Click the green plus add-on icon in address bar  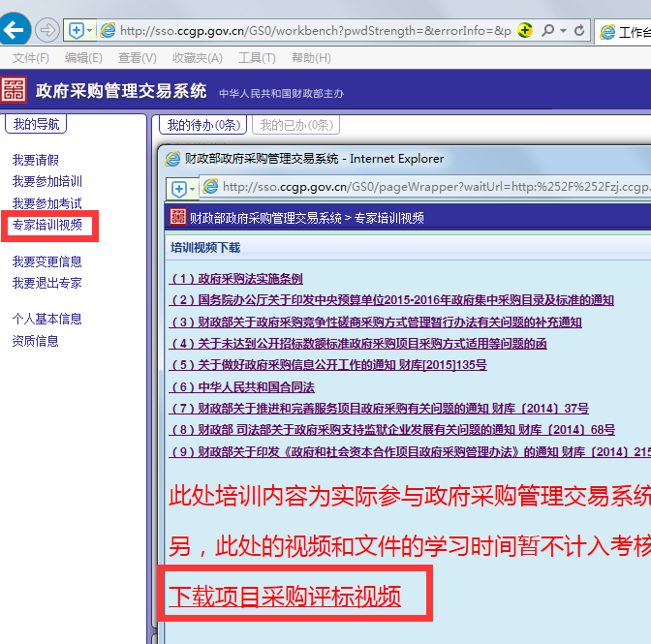point(525,30)
